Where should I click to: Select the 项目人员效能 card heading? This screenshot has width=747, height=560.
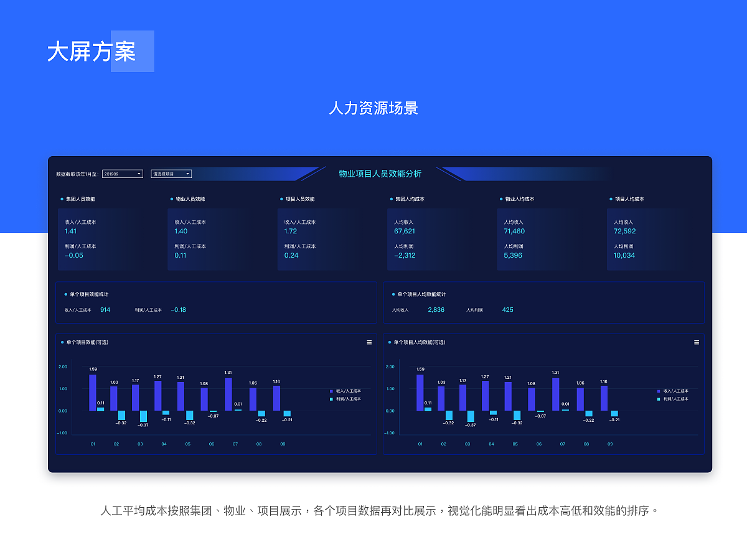click(300, 199)
